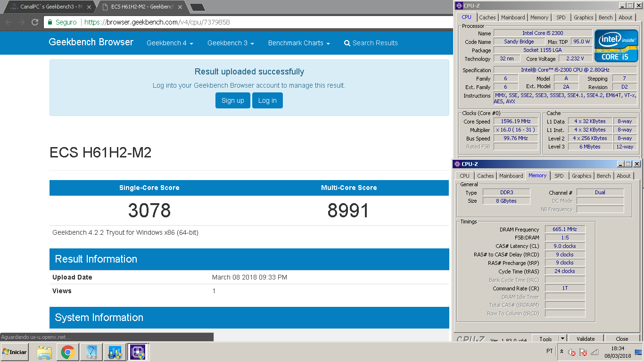The height and width of the screenshot is (362, 644).
Task: Click the Intel Core i5 logo in CPU-Z
Action: [x=616, y=46]
